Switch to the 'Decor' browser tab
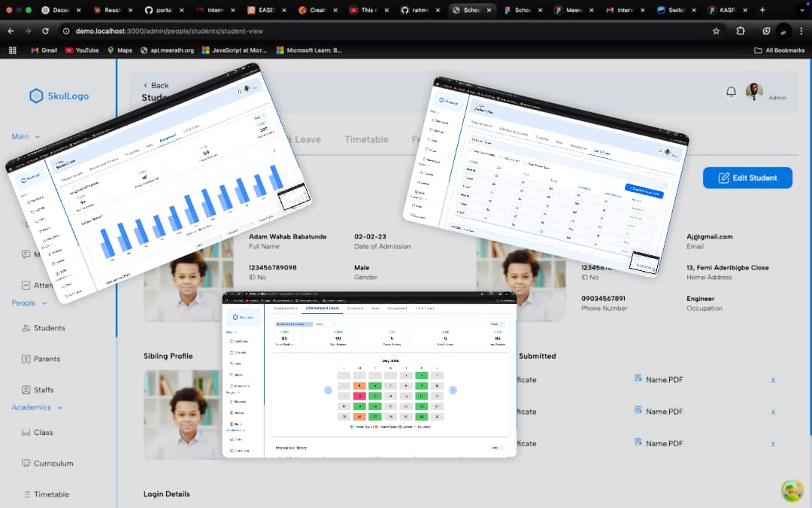 click(61, 10)
